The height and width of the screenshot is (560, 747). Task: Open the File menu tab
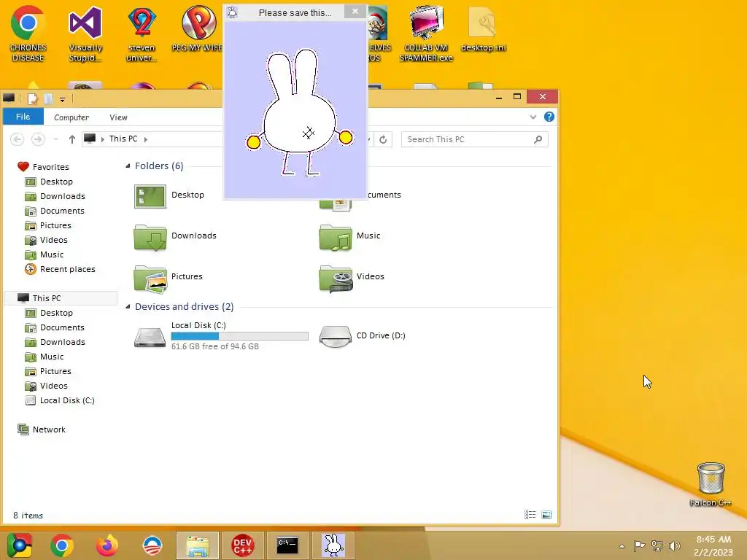click(x=23, y=117)
